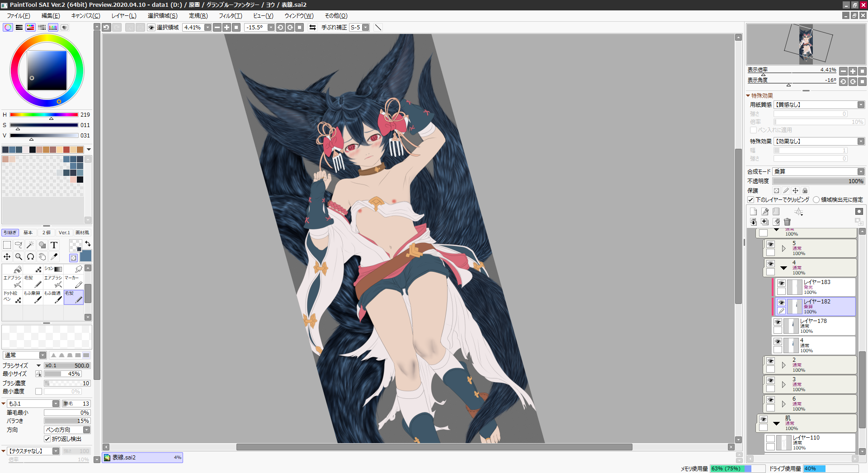Click the zoom-in plus button in toolbar
The image size is (868, 473).
pos(226,28)
